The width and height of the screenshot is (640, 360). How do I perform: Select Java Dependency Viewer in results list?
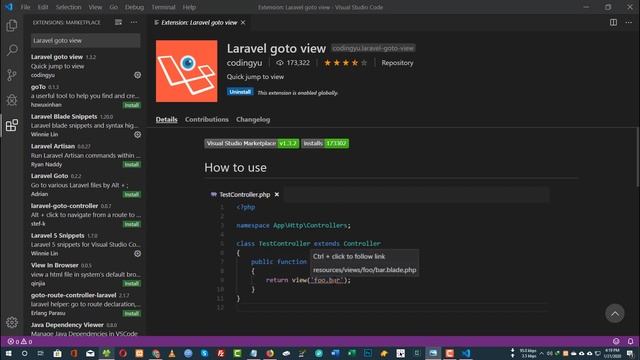point(85,329)
